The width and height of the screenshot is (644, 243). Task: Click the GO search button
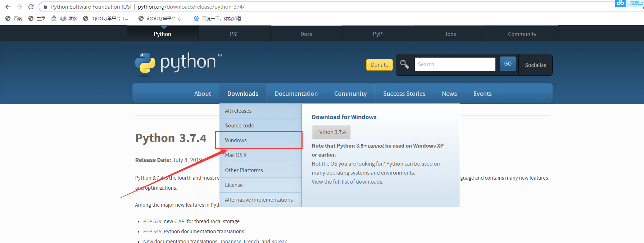(508, 64)
